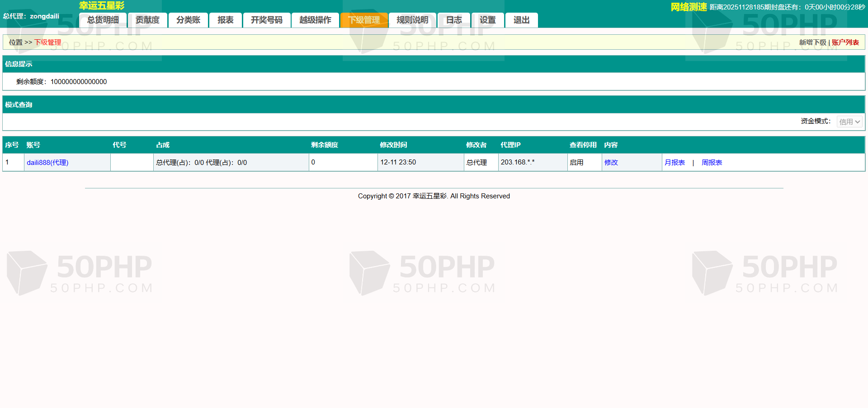Click 退出 to log out
868x408 pixels.
click(x=521, y=20)
